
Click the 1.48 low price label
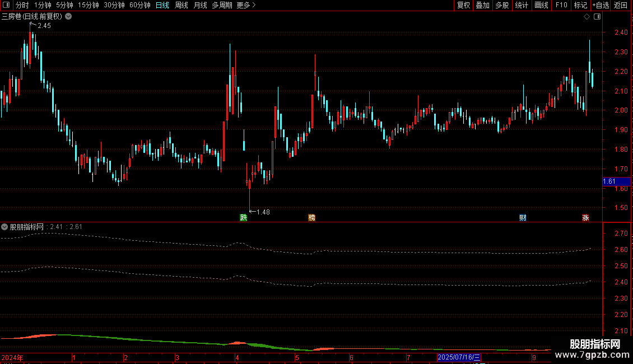263,212
